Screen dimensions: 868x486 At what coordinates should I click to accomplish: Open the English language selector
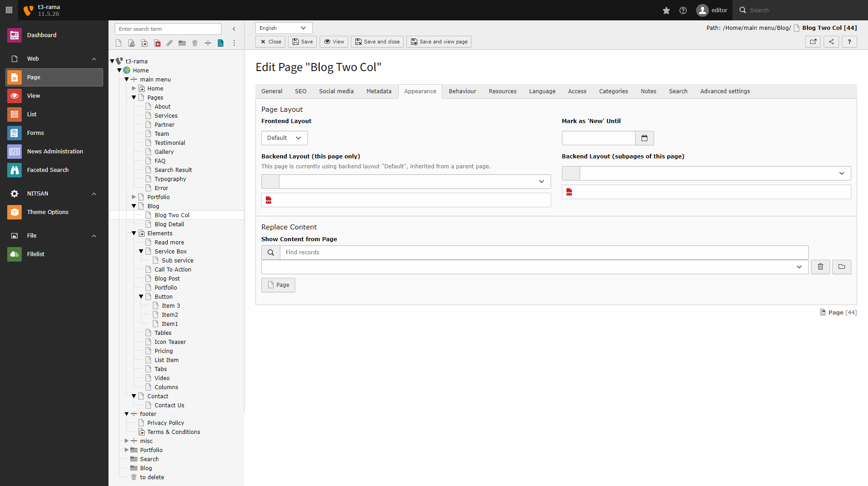pyautogui.click(x=283, y=28)
